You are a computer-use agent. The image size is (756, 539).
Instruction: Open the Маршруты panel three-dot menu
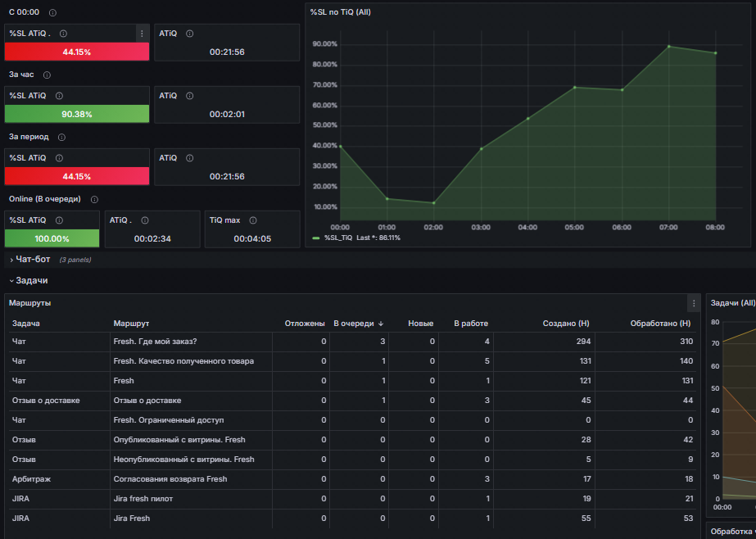[694, 303]
